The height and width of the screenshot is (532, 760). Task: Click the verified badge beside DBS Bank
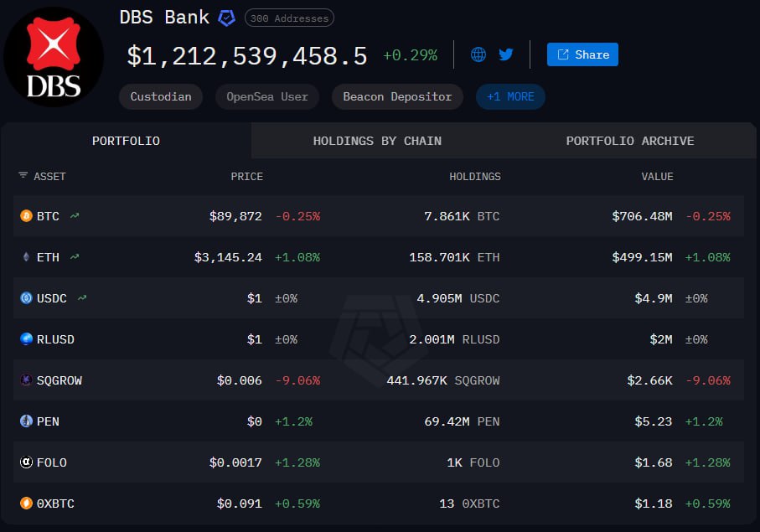pos(226,18)
